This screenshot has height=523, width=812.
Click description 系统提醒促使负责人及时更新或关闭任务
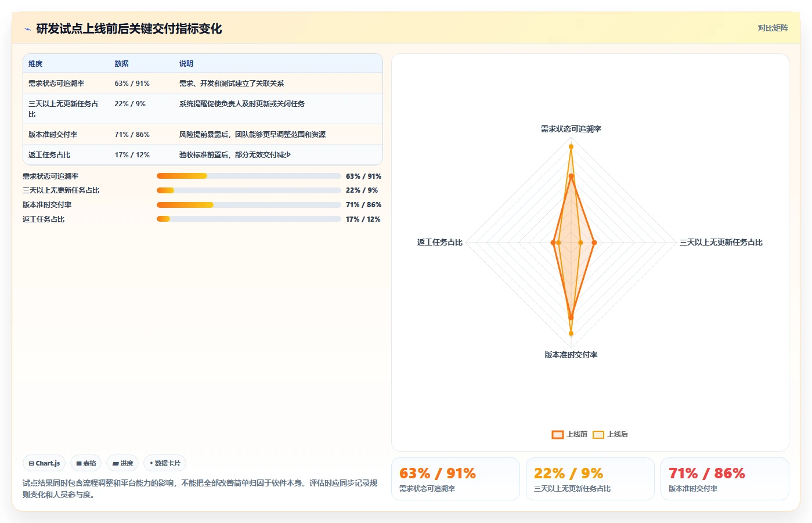tap(242, 104)
